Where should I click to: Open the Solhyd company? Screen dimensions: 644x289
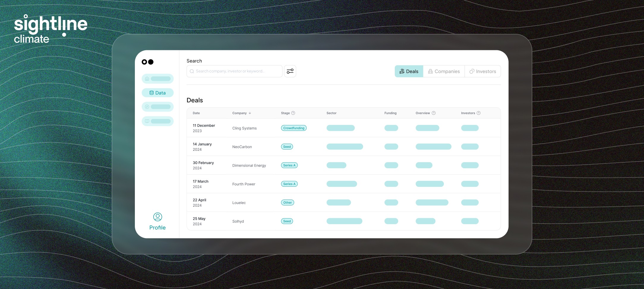(x=238, y=222)
